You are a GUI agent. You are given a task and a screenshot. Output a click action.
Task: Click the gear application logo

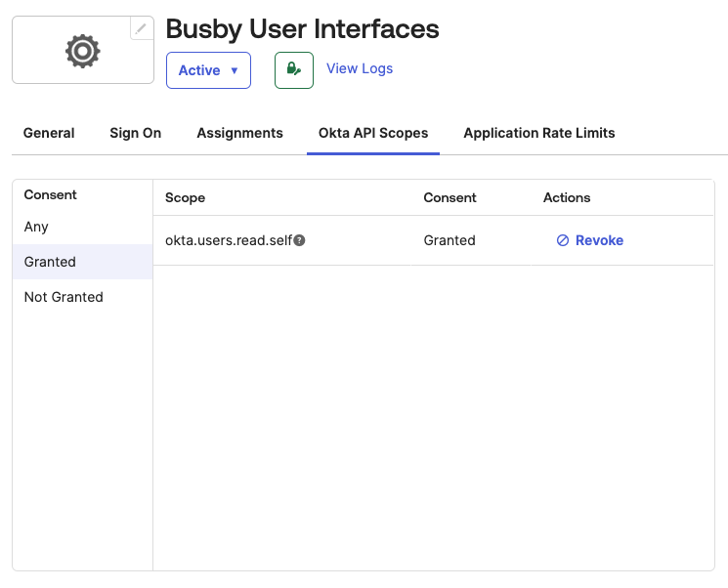(x=83, y=51)
